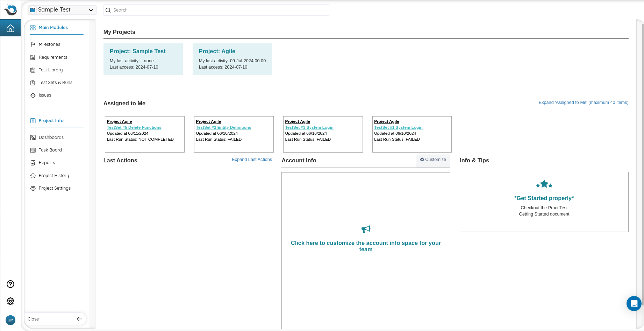
Task: Collapse sidebar using Close arrow
Action: click(79, 319)
